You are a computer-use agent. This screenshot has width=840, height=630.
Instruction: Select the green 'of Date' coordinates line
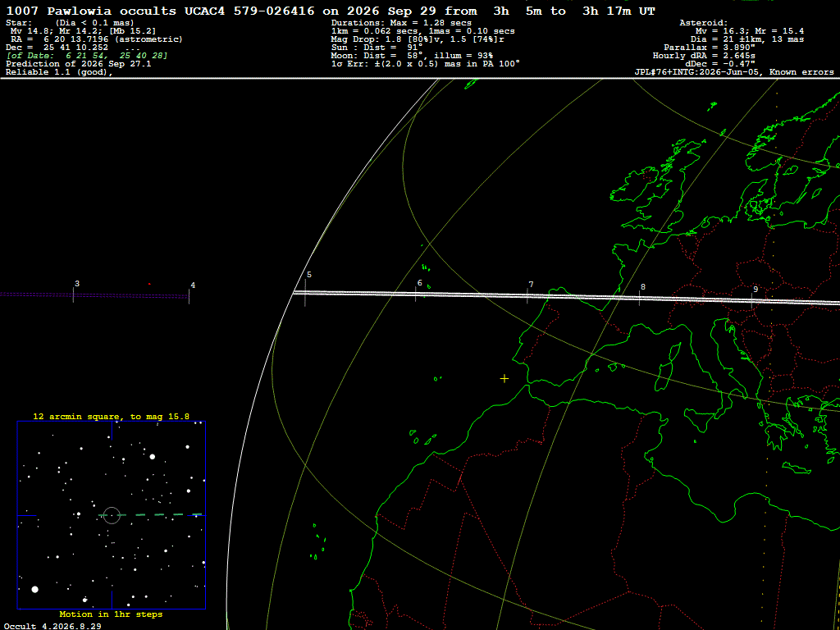[87, 56]
